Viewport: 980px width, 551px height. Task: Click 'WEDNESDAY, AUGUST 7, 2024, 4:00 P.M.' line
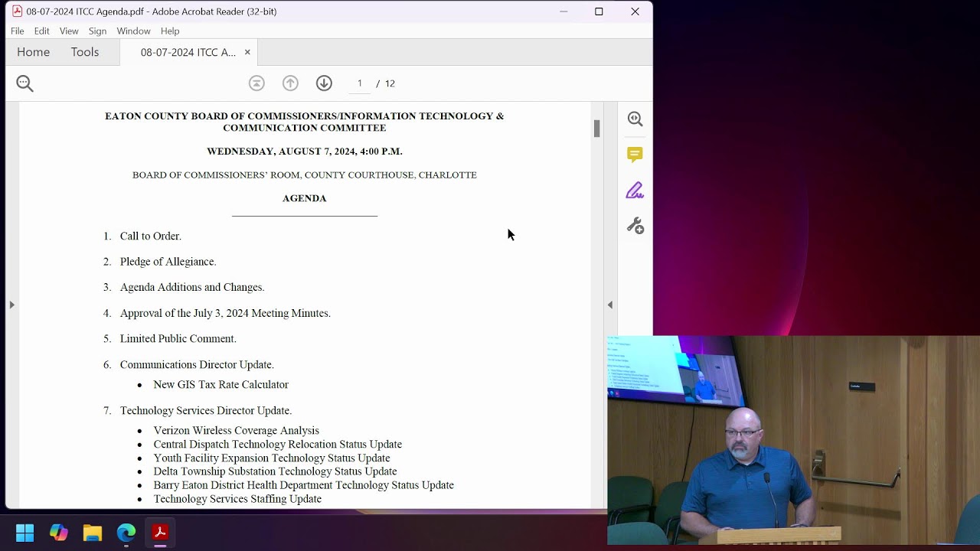[x=305, y=152]
